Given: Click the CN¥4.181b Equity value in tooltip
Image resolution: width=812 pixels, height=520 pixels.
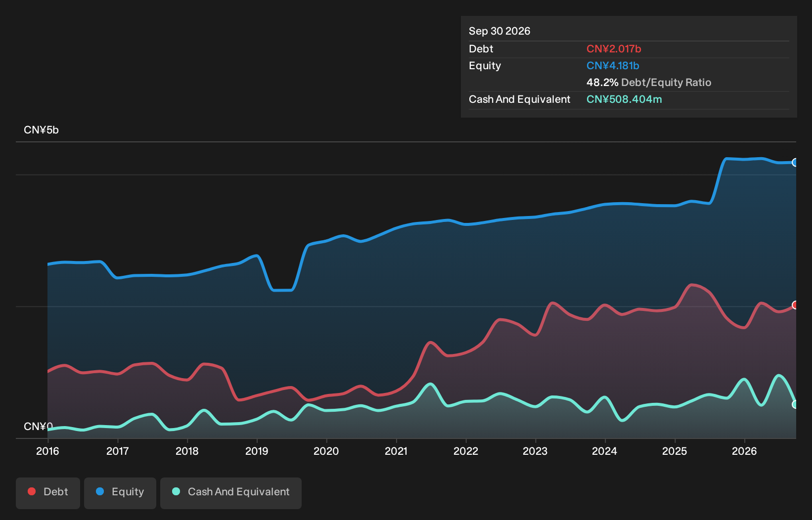Looking at the screenshot, I should [613, 66].
